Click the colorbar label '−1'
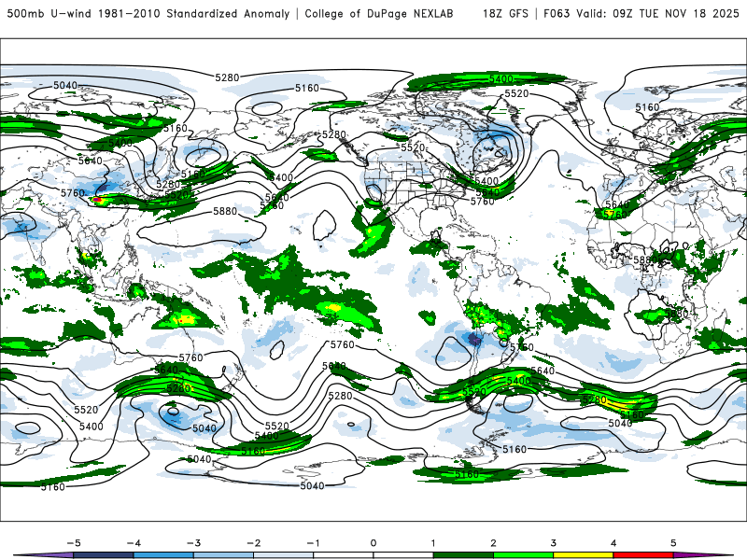Image resolution: width=747 pixels, height=560 pixels. [x=313, y=543]
